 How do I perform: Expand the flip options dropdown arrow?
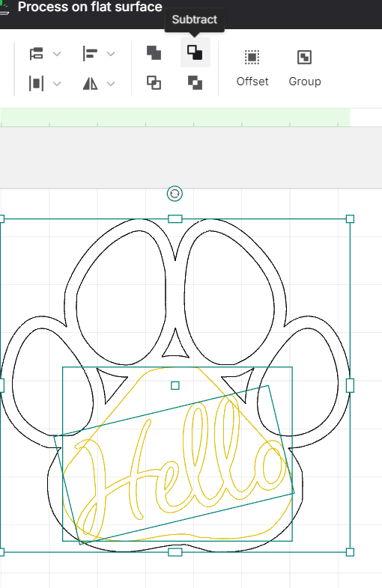[111, 84]
